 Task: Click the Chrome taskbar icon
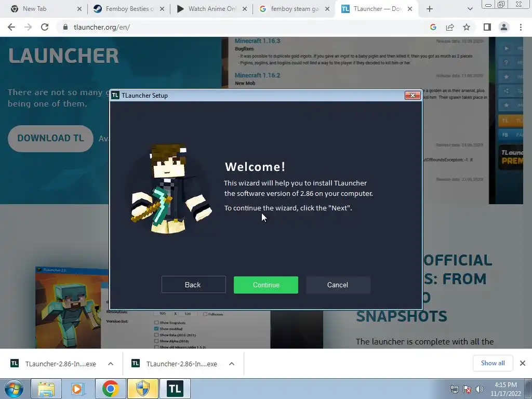click(x=110, y=389)
